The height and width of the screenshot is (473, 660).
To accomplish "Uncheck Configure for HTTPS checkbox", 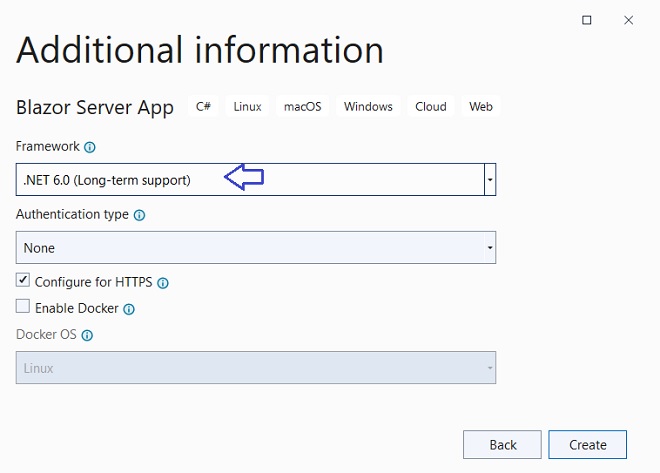I will click(23, 280).
